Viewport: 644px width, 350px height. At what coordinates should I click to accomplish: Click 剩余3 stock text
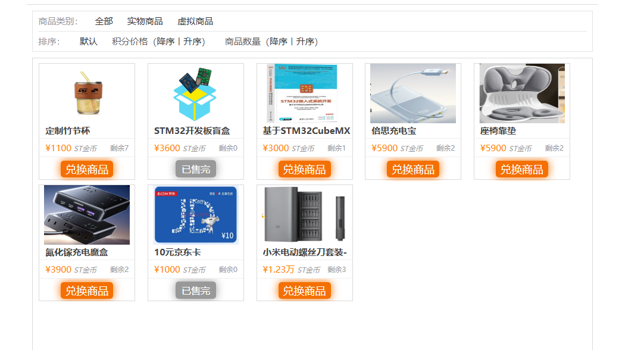pos(337,270)
